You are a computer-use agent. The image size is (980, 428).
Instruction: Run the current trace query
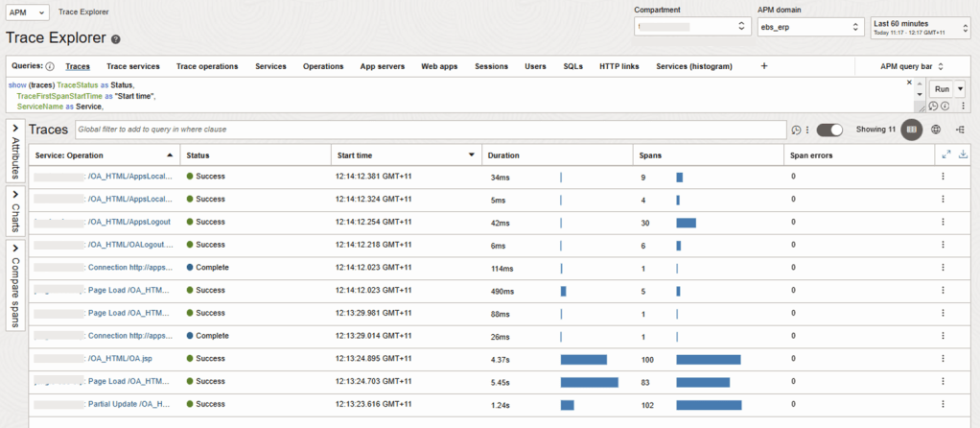tap(940, 88)
